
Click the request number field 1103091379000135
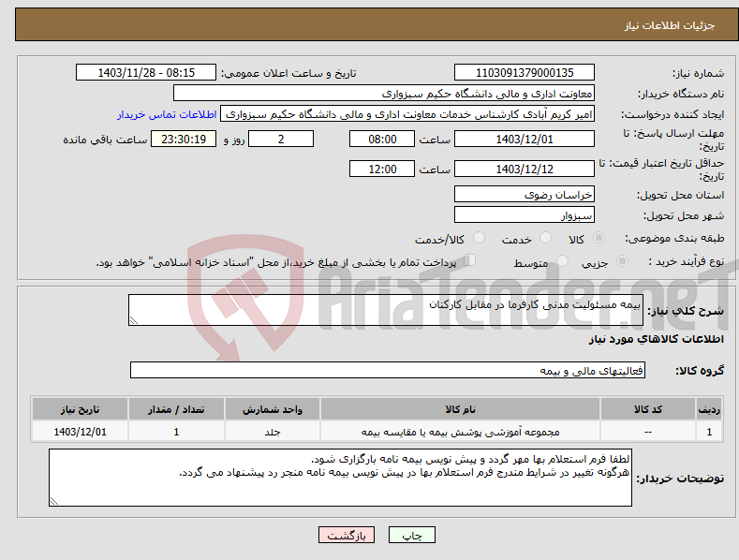coord(525,73)
